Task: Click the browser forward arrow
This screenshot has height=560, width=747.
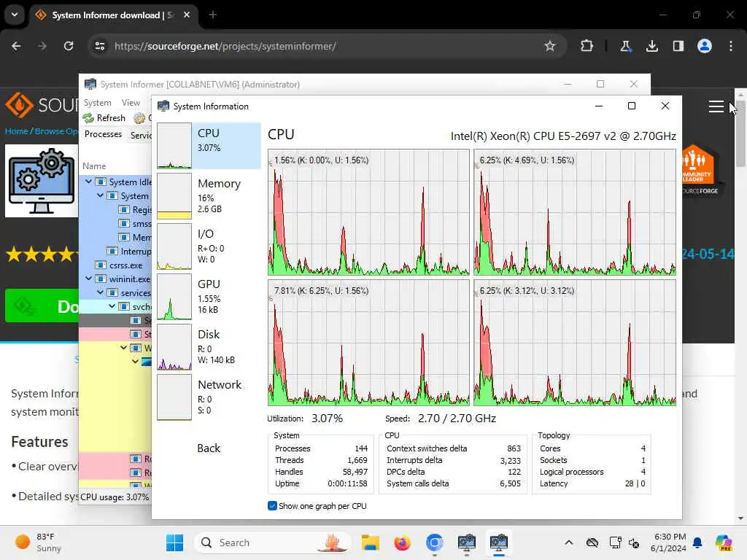Action: (x=42, y=46)
